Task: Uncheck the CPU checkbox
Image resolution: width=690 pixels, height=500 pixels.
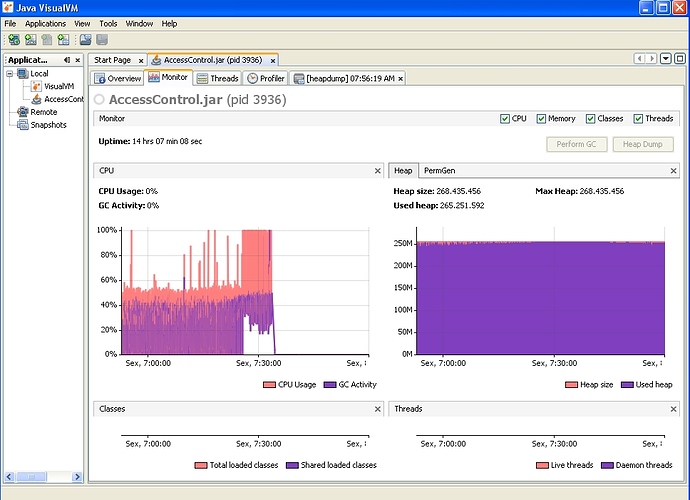Action: (x=505, y=119)
